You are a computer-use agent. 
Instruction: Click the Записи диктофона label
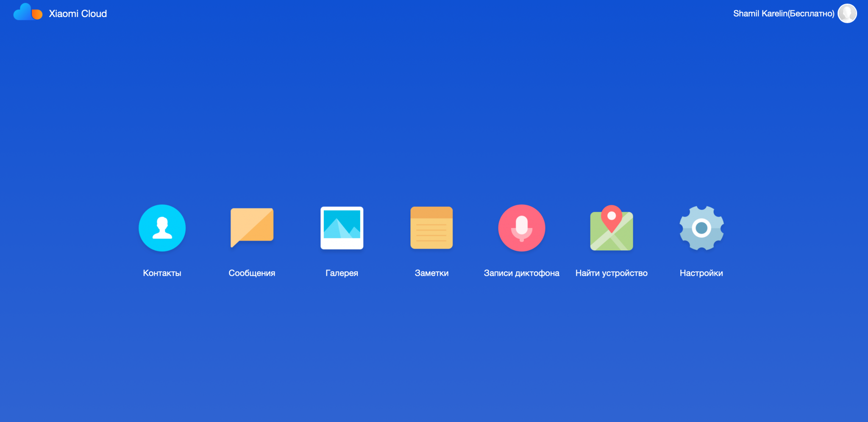(x=521, y=273)
